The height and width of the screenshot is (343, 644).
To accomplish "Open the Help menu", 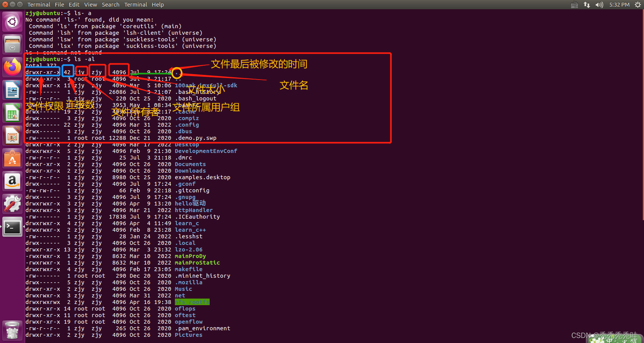I will coord(158,5).
